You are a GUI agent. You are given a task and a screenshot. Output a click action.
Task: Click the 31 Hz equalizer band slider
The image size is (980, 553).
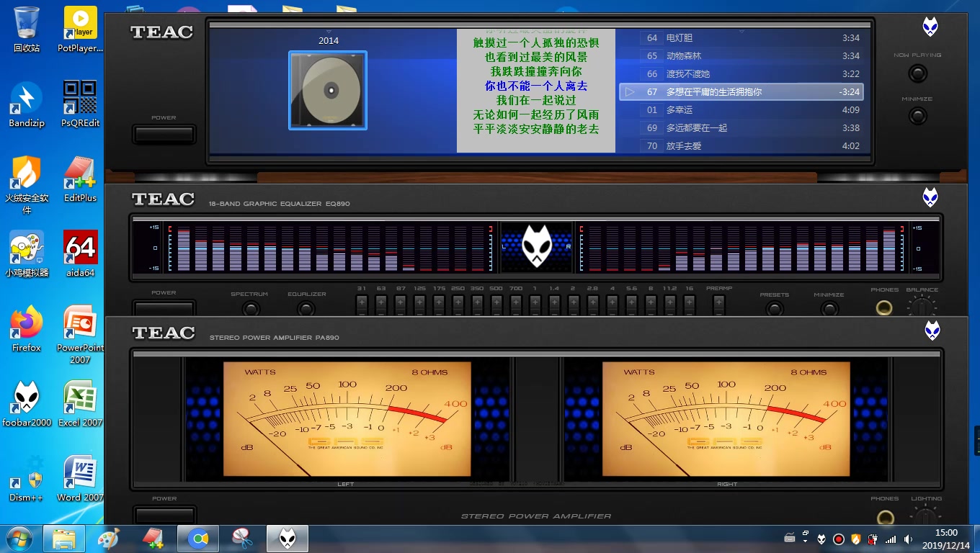click(x=362, y=305)
